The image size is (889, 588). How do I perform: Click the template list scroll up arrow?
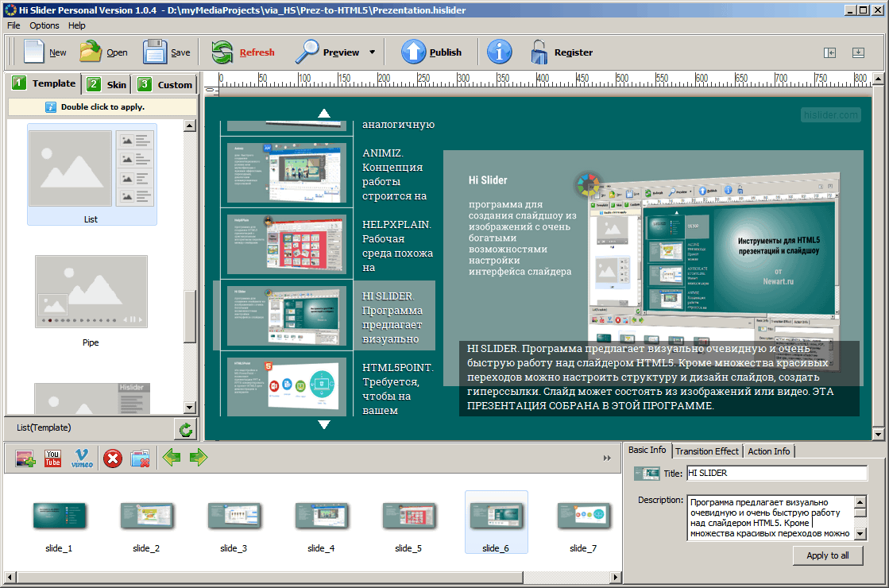(x=190, y=126)
